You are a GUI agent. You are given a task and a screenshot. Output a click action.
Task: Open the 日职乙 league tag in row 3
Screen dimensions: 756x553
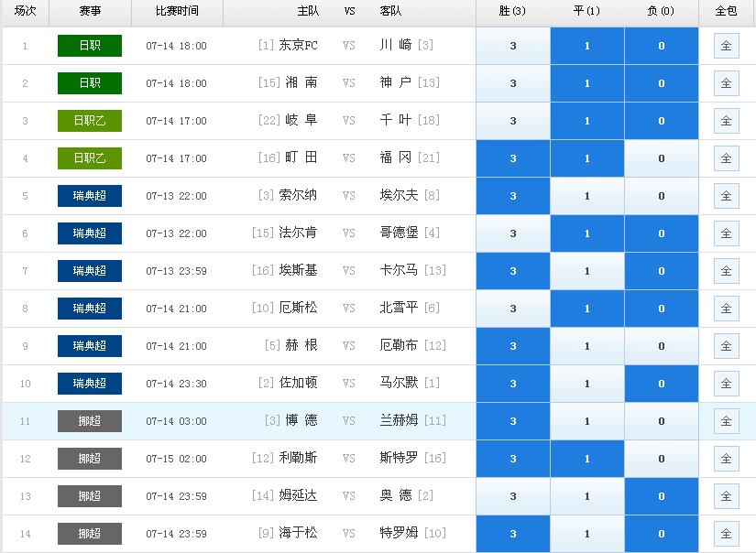[x=90, y=121]
